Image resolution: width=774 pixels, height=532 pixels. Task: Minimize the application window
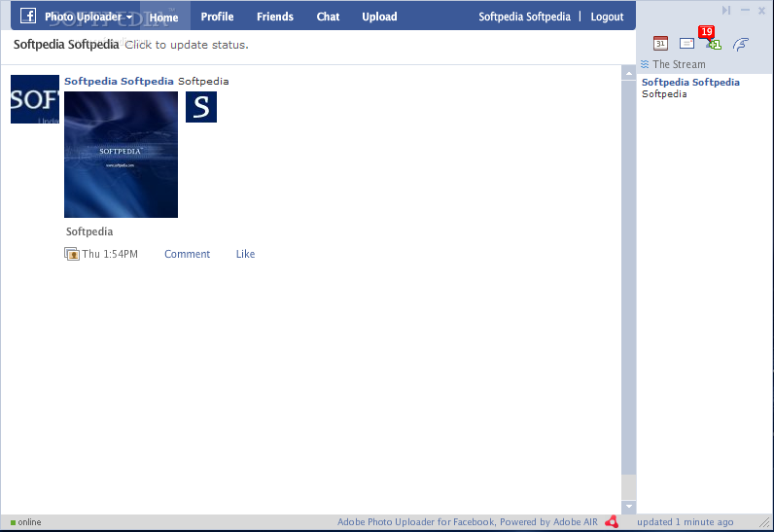click(x=745, y=10)
